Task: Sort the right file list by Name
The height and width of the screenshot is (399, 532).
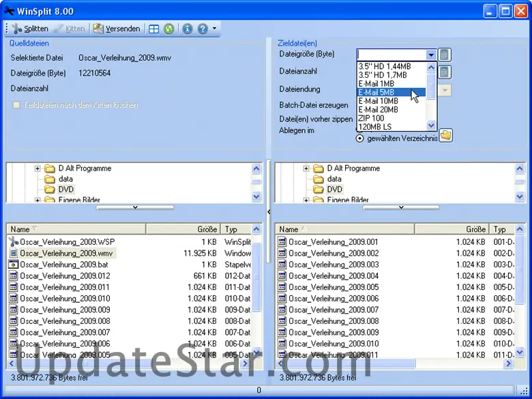Action: 344,229
